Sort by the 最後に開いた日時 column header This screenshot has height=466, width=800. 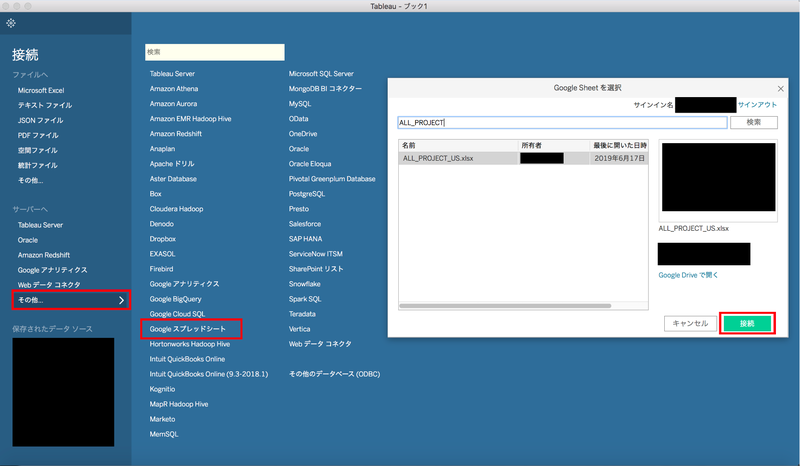point(619,145)
